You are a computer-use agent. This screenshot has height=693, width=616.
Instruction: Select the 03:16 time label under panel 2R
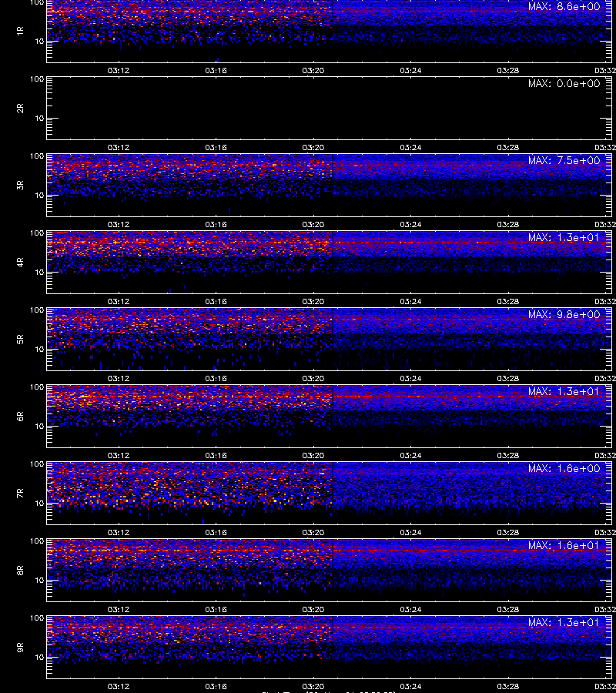(216, 148)
